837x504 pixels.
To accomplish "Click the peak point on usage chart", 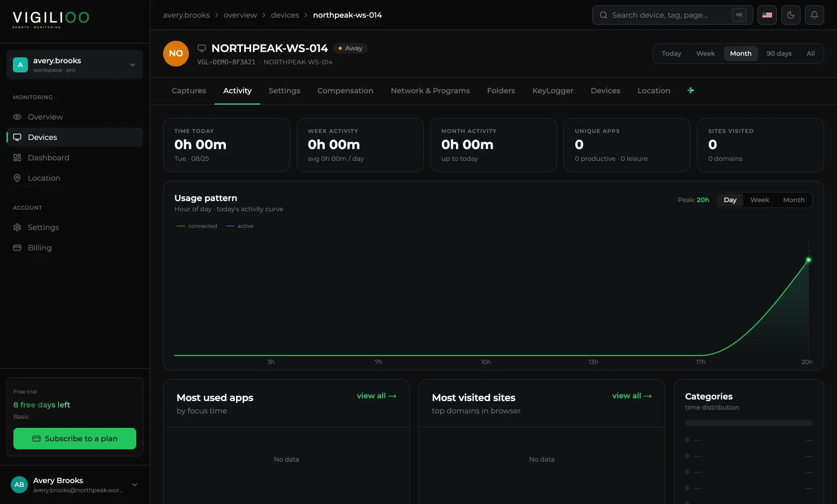I will pyautogui.click(x=809, y=260).
